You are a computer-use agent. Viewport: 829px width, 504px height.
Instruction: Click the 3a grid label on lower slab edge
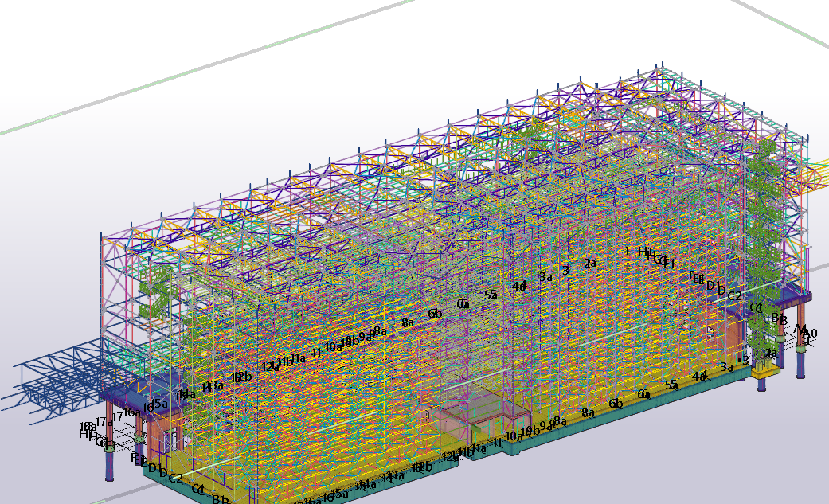click(x=725, y=367)
